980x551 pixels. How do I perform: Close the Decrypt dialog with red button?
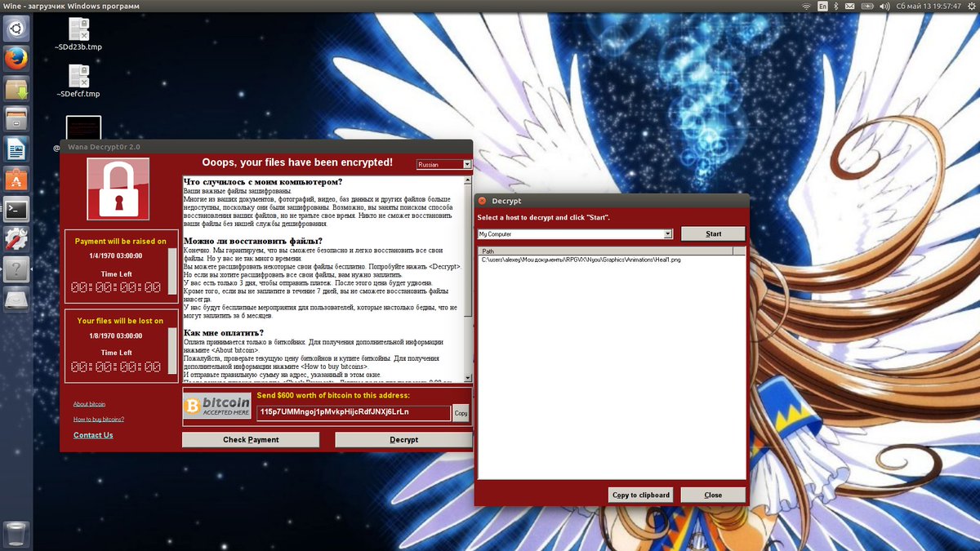pyautogui.click(x=483, y=201)
